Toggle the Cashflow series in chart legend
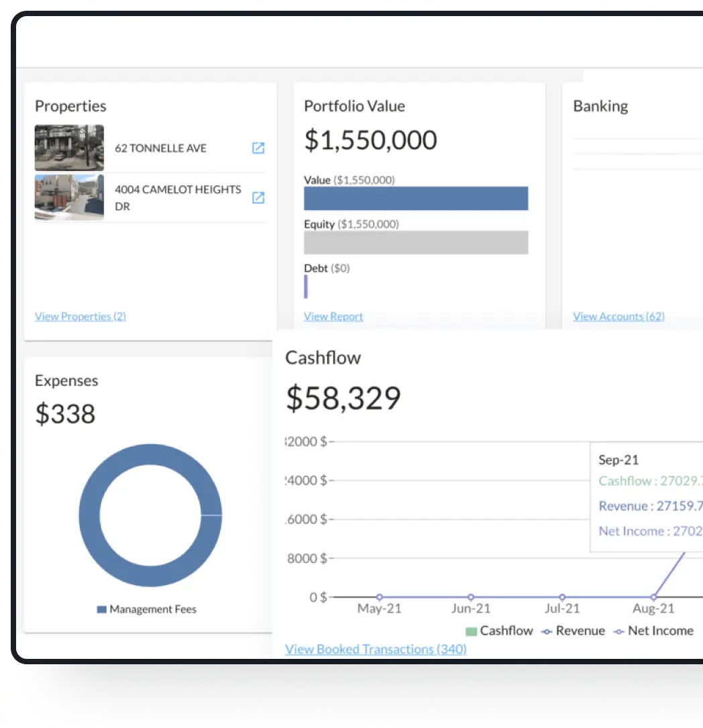Screen dimensions: 703x728 pos(499,631)
